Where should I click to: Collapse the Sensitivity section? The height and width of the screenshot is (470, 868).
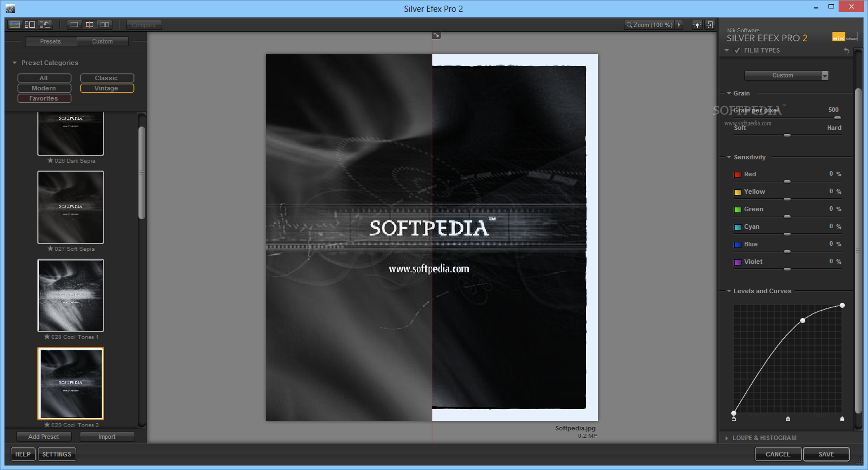[x=729, y=157]
